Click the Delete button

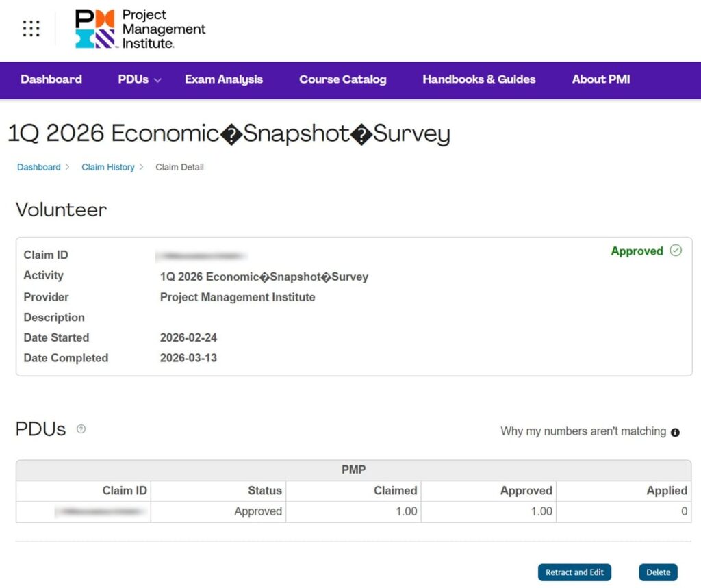tap(658, 572)
